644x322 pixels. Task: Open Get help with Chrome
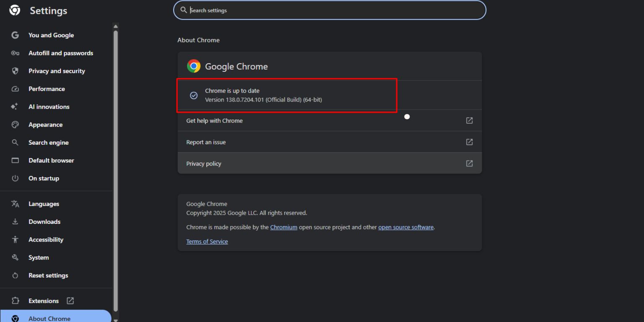pos(330,121)
